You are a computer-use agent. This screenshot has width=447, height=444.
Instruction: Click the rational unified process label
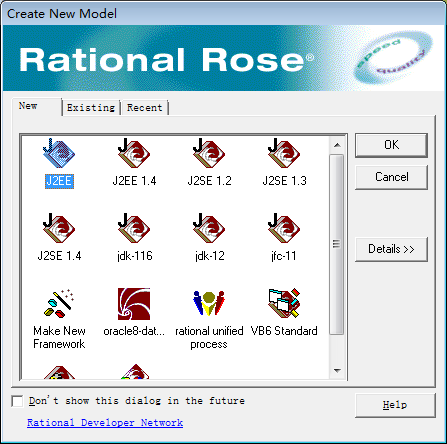209,337
